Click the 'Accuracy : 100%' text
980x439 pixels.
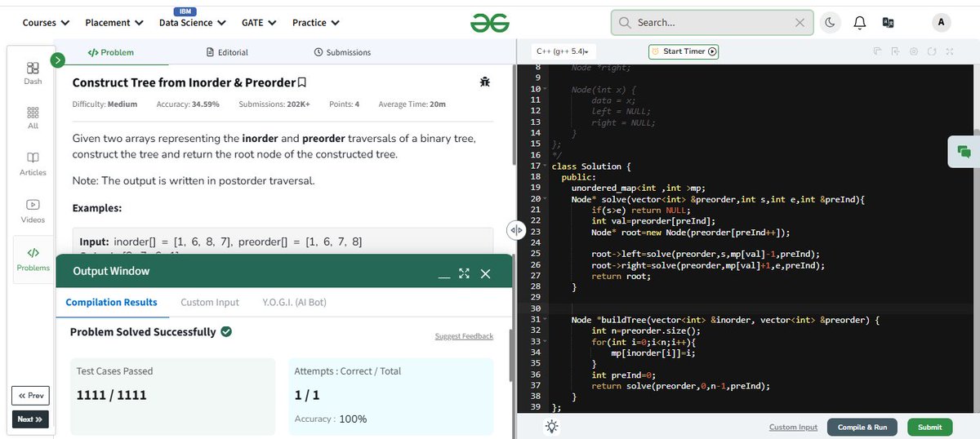click(x=331, y=419)
